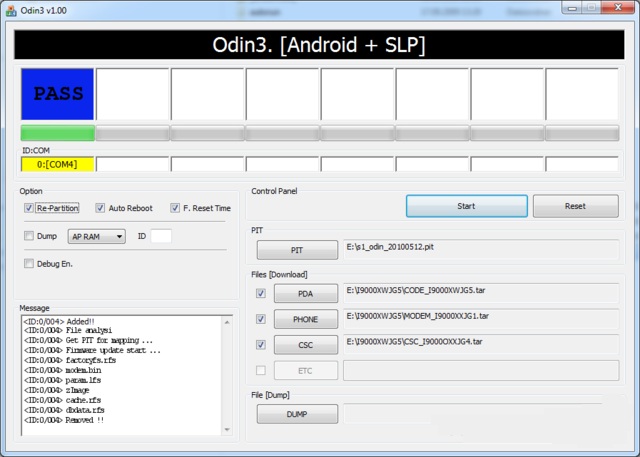This screenshot has height=457, width=640.
Task: Click the 'factoryfs.rfs' log line
Action: (x=70, y=360)
